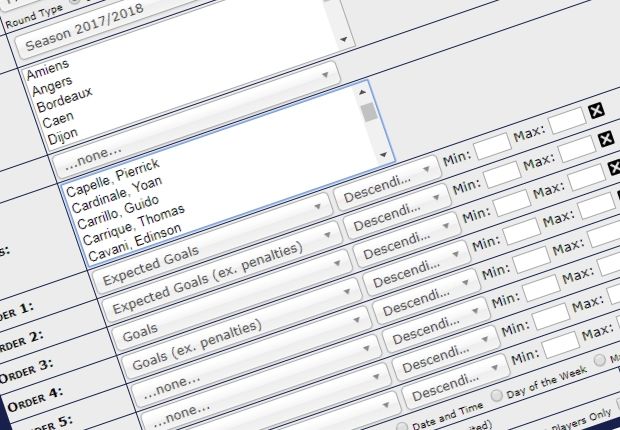This screenshot has width=620, height=430.
Task: Click the topmost black X icon
Action: coord(596,111)
